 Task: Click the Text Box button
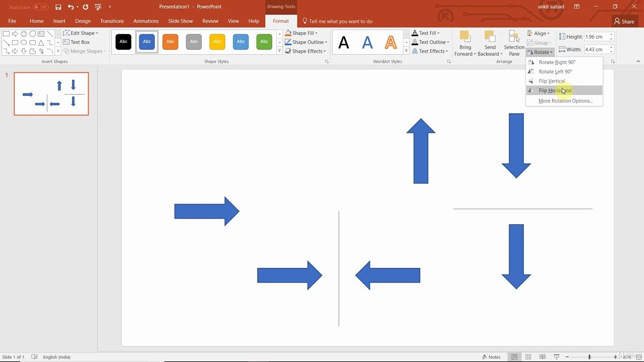pos(76,42)
